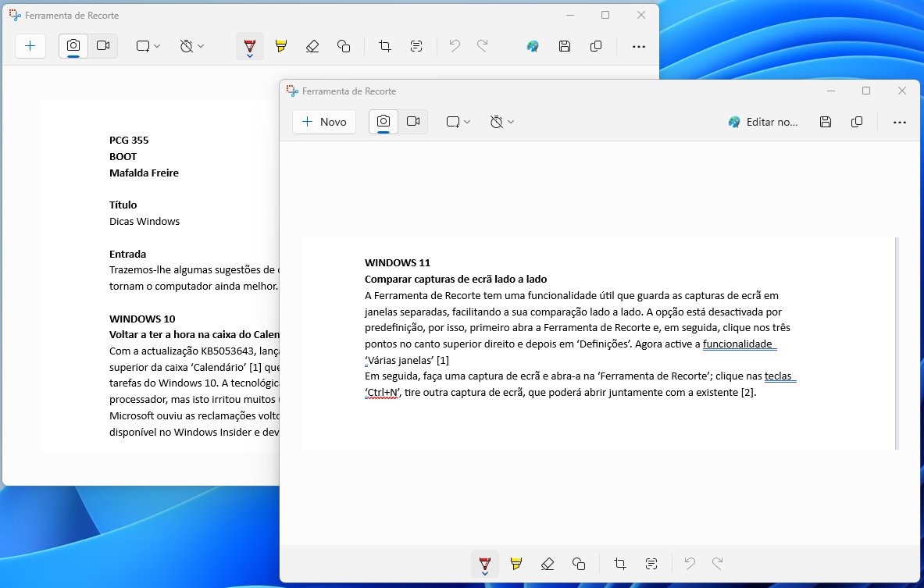
Task: Activate Image crop in back window toolbar
Action: 385,46
